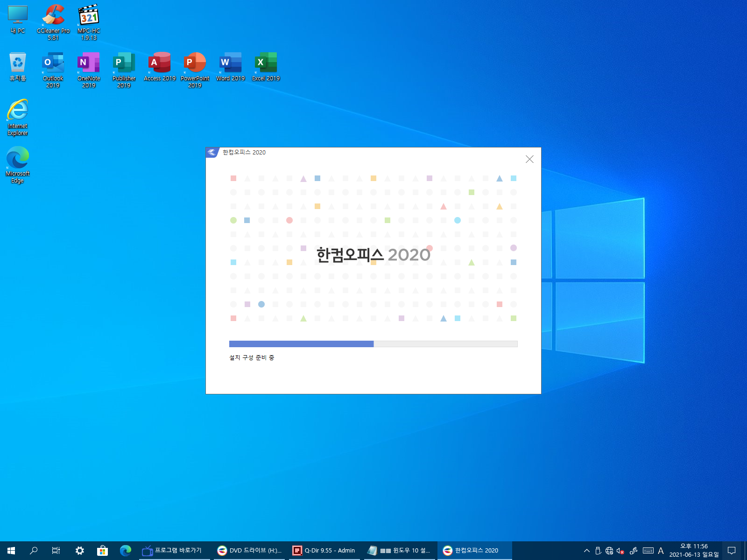The height and width of the screenshot is (560, 747).
Task: Close the 한컴오피스 2020 installer window
Action: pos(529,159)
